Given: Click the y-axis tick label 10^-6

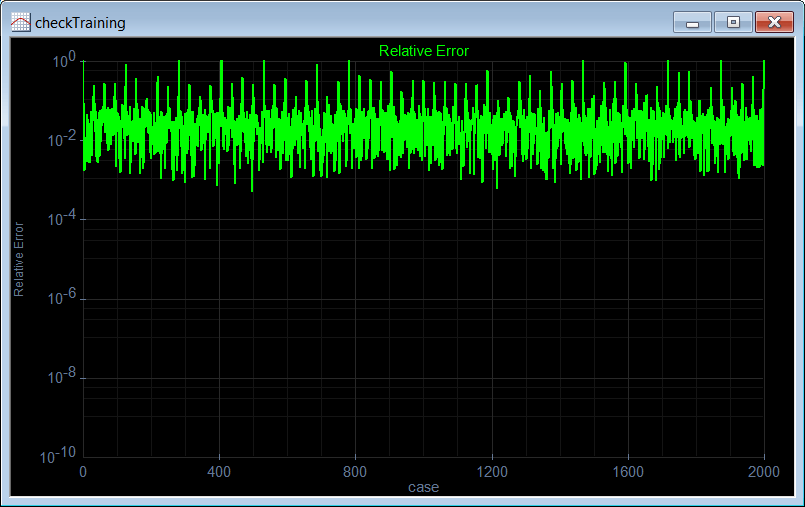Looking at the screenshot, I should click(x=62, y=297).
